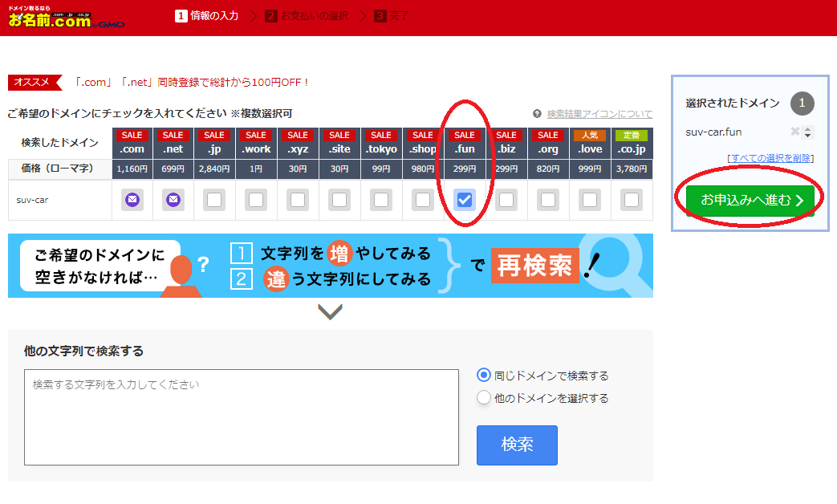The height and width of the screenshot is (504, 837).
Task: Click the mail icon under .com
Action: pos(132,200)
